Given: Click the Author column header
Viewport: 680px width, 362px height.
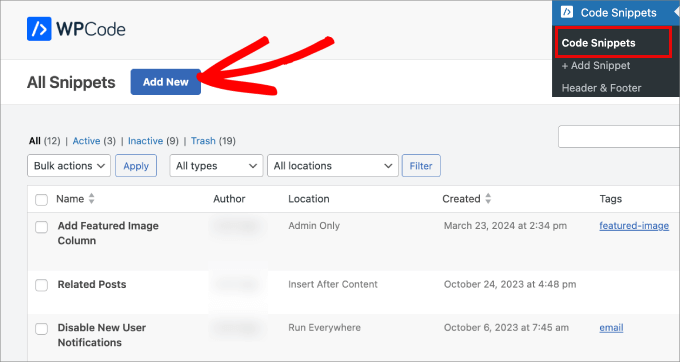Looking at the screenshot, I should pos(229,199).
